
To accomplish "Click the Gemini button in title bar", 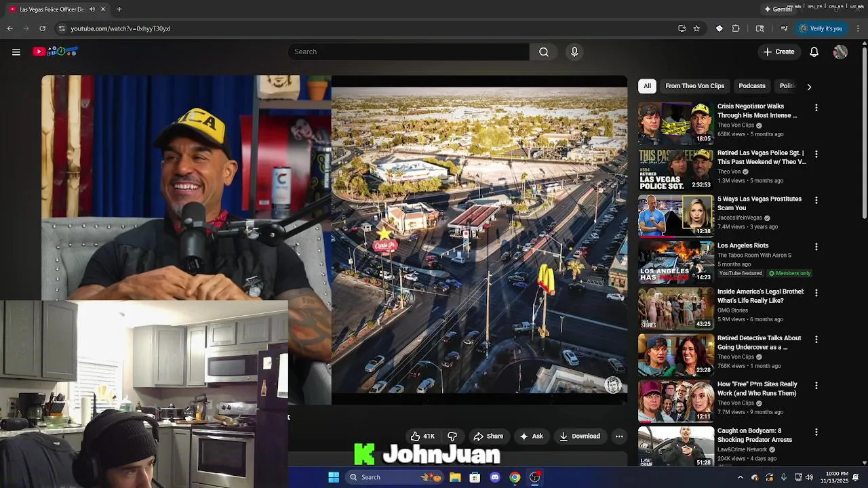I will pyautogui.click(x=778, y=9).
